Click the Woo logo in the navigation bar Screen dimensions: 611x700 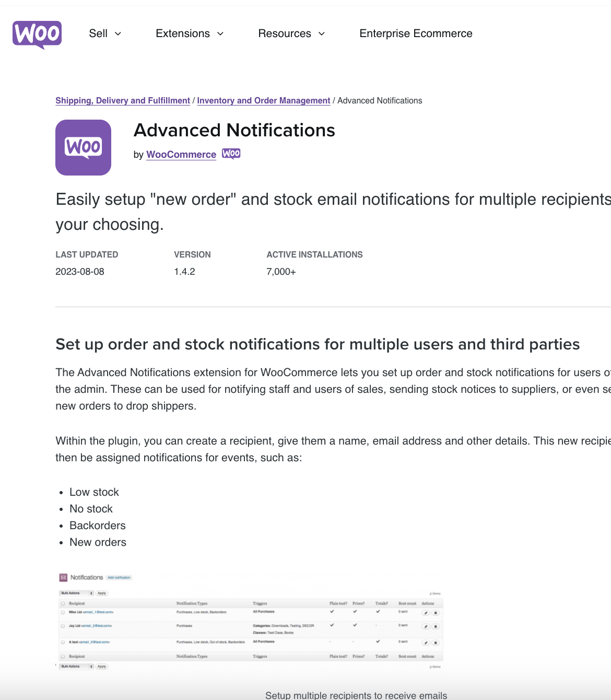pyautogui.click(x=37, y=34)
